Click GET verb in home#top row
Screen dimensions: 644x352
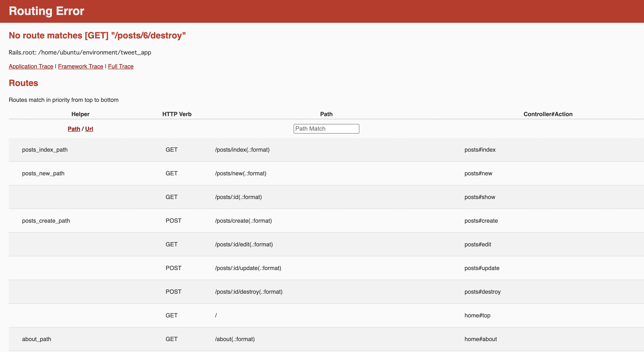click(x=172, y=316)
